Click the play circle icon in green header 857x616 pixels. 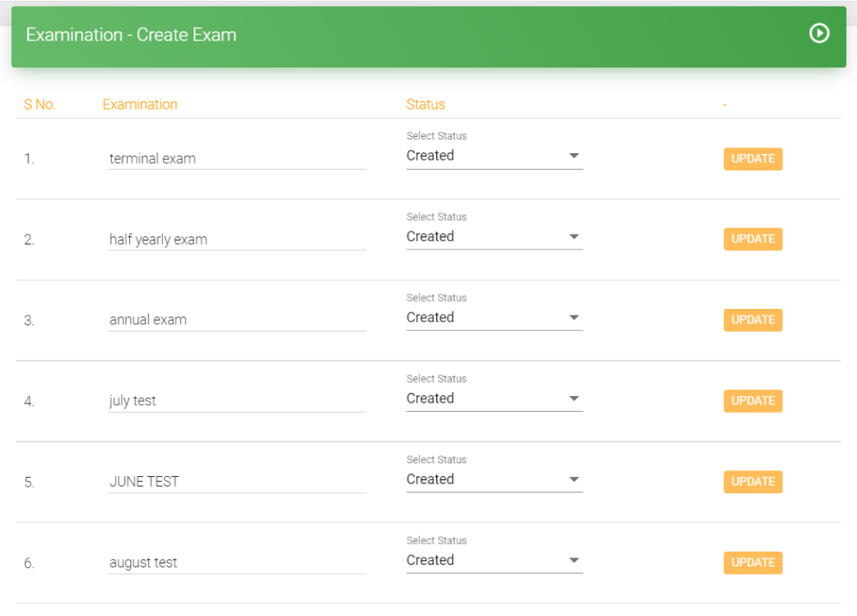(819, 33)
